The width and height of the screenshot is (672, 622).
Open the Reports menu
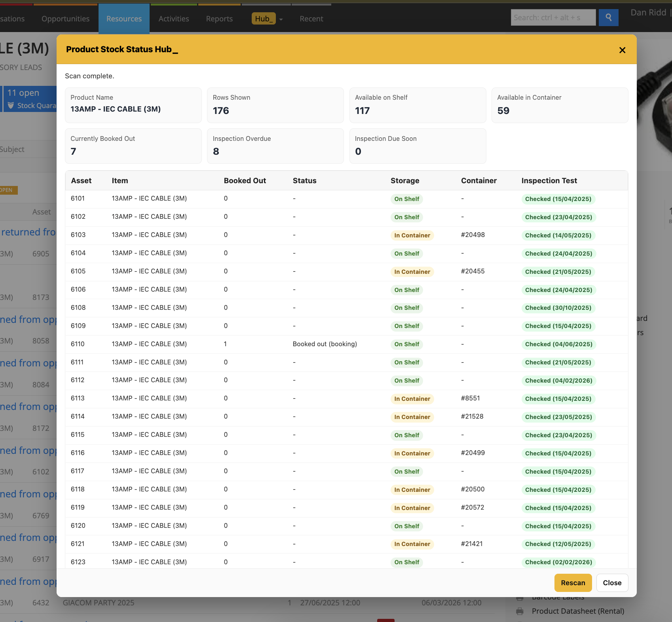pyautogui.click(x=219, y=18)
